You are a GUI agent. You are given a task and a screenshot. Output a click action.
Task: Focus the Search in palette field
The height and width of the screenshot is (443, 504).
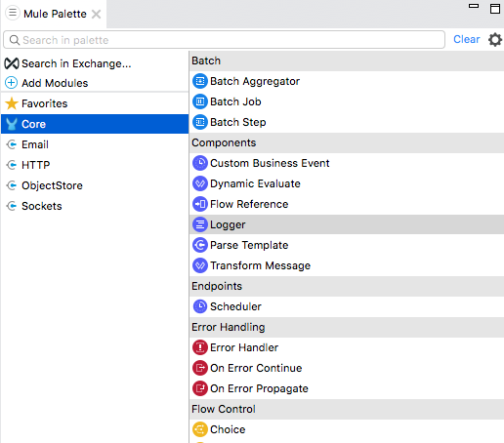click(x=224, y=40)
